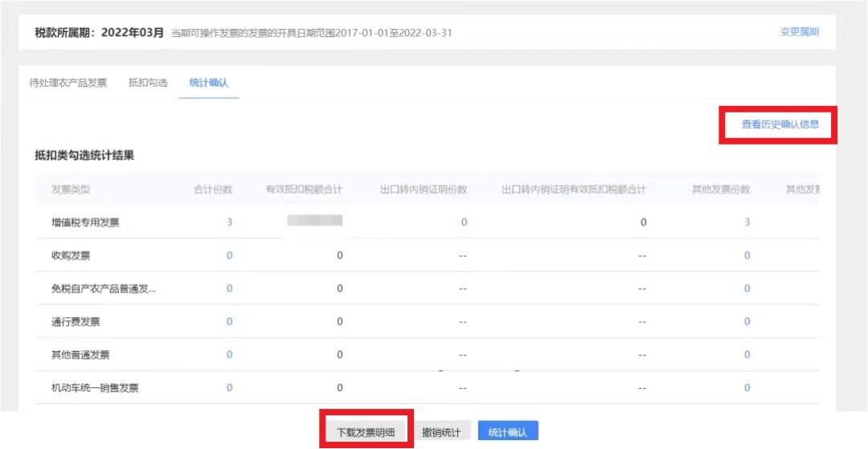
Task: Switch to the 待处理农产品发票 tab
Action: (x=68, y=83)
